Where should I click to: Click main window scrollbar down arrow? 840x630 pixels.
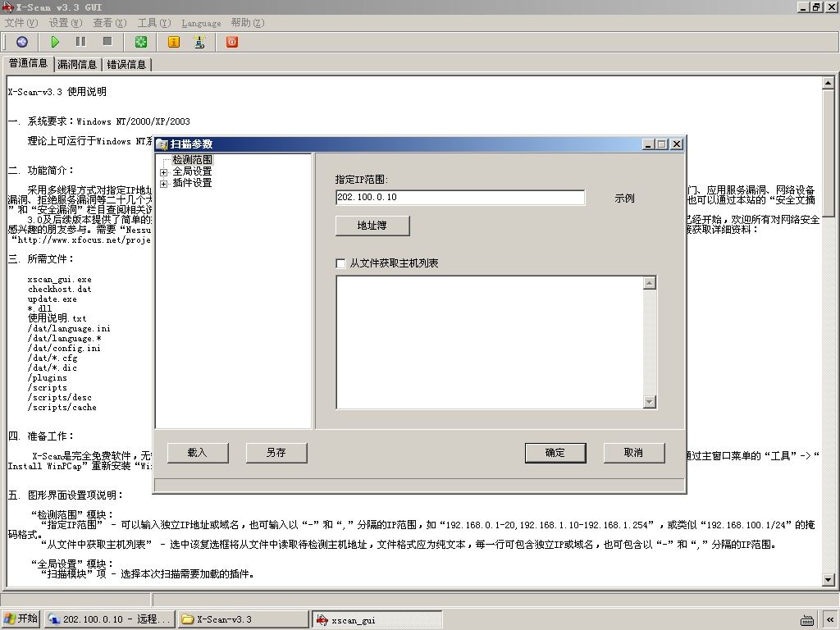coord(829,579)
